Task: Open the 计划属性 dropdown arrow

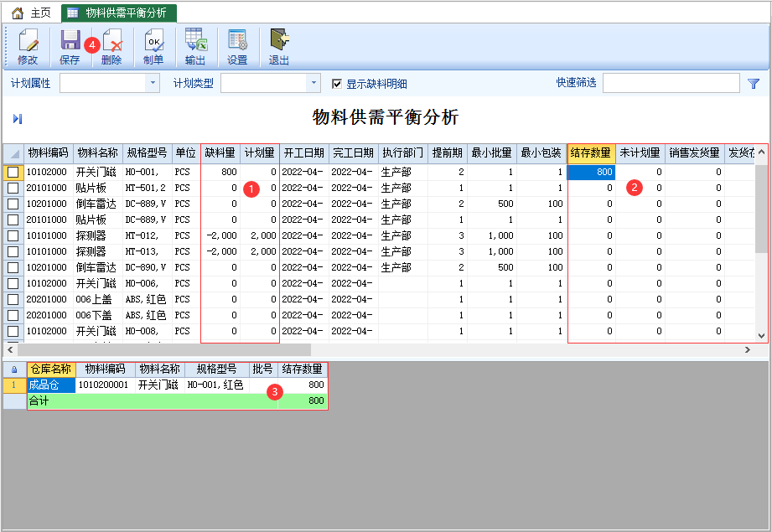Action: tap(153, 83)
